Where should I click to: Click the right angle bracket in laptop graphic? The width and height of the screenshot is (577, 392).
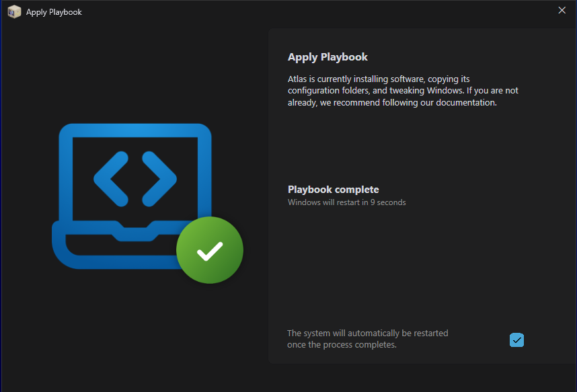(159, 179)
